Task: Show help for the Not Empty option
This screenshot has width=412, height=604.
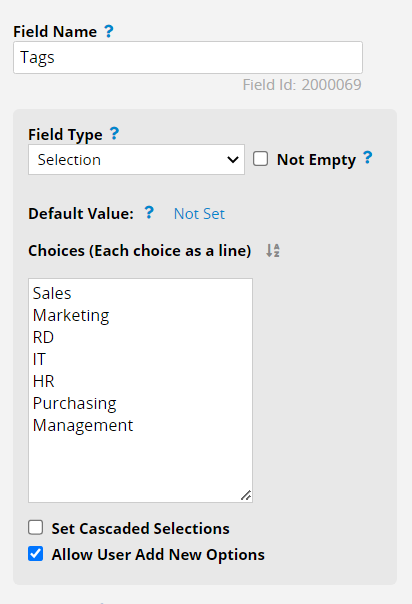Action: coord(368,158)
